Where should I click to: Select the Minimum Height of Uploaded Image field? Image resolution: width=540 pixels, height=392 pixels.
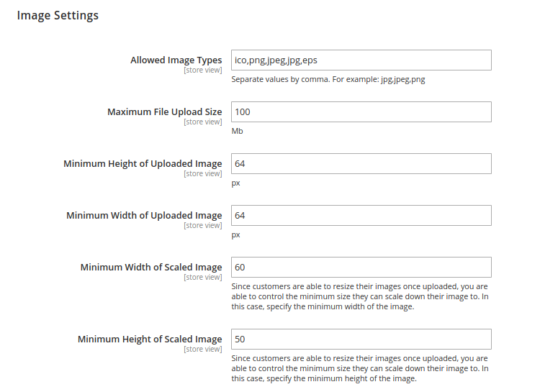coord(361,164)
